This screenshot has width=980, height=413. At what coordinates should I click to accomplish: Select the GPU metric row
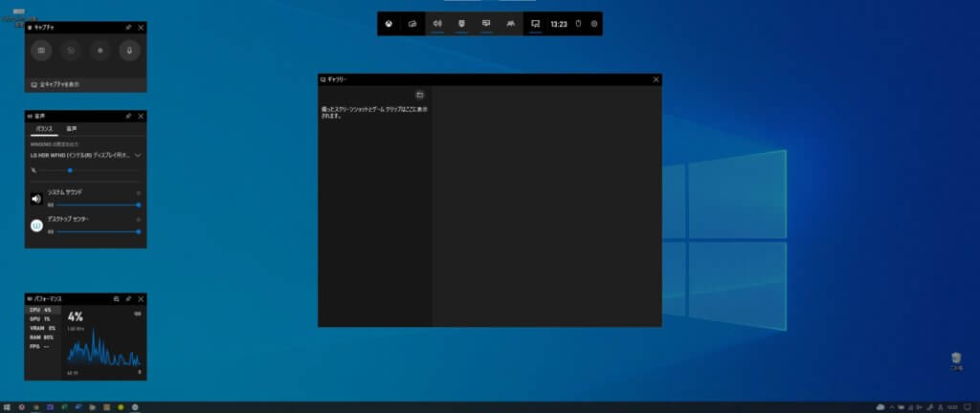click(43, 318)
